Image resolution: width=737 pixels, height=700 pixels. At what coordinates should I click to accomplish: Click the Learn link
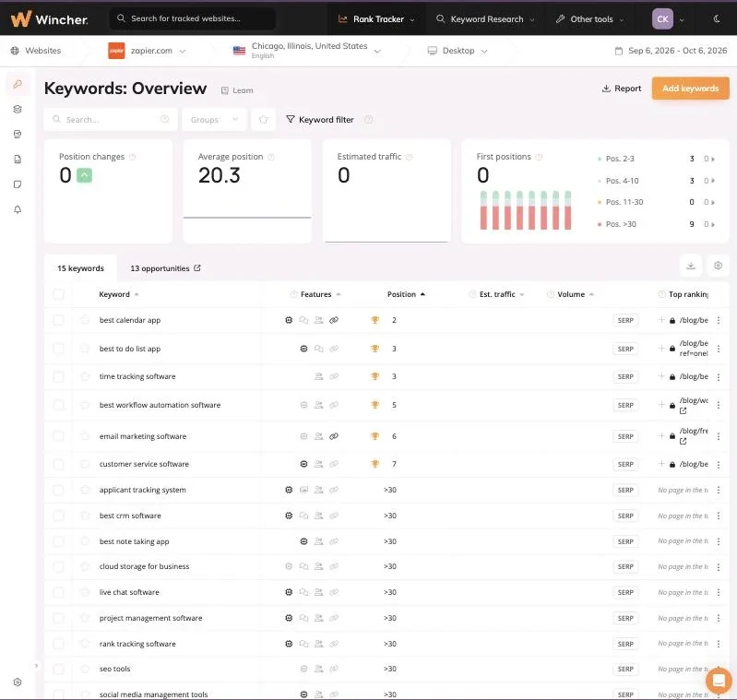(x=237, y=90)
